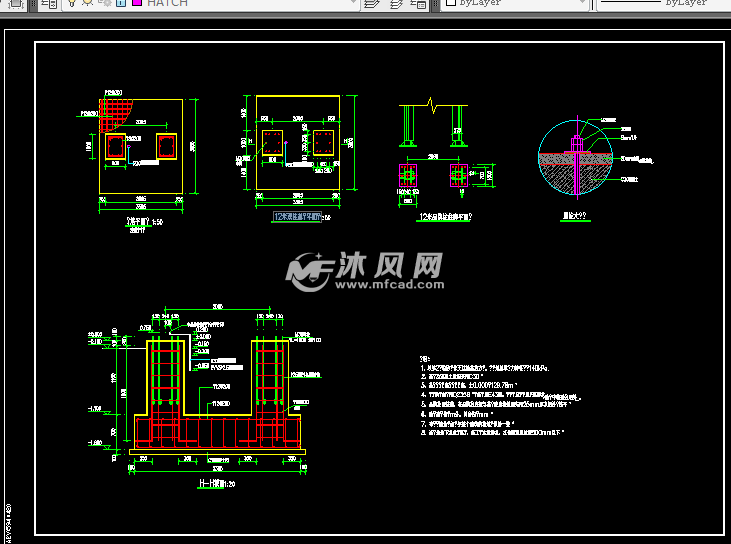Toggle the layer on/off lightbulb icon
This screenshot has width=731, height=544.
[x=71, y=3]
